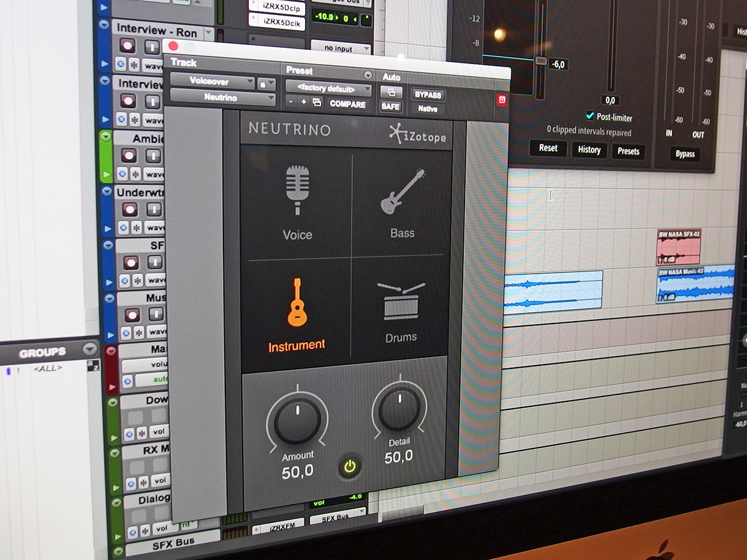
Task: Open Presets in the RX De-clip window
Action: click(x=628, y=151)
